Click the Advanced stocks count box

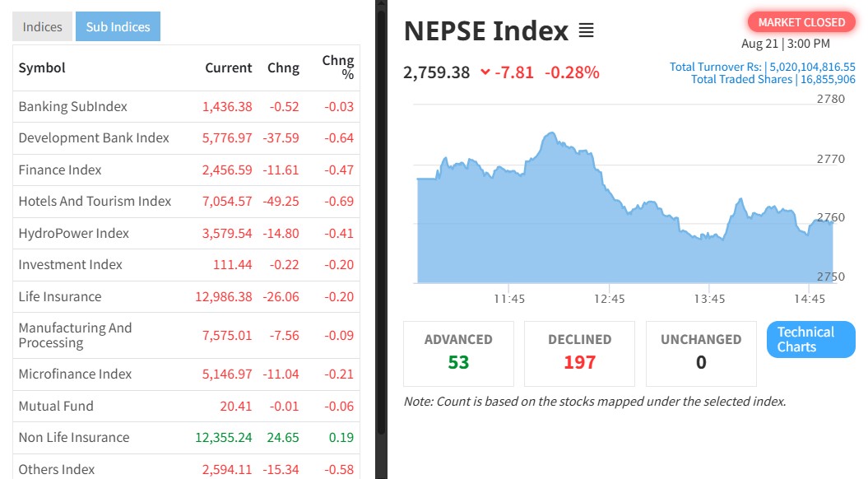[458, 353]
